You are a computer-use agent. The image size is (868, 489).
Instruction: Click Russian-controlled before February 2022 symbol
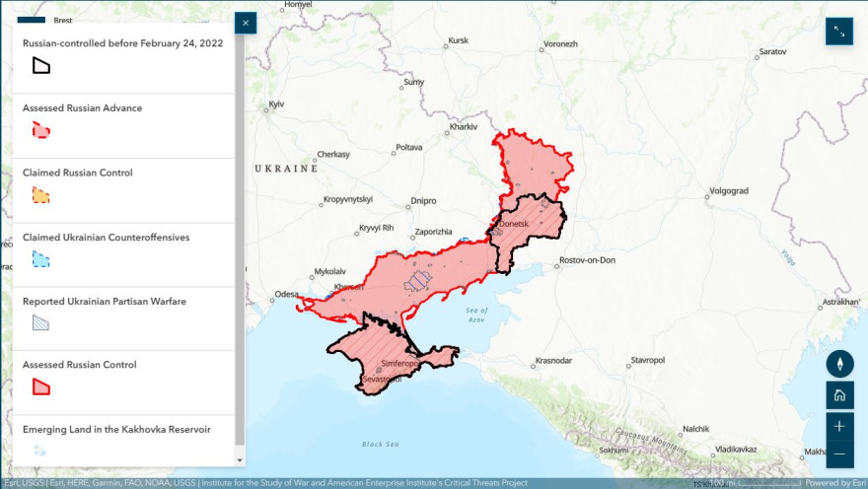[41, 65]
